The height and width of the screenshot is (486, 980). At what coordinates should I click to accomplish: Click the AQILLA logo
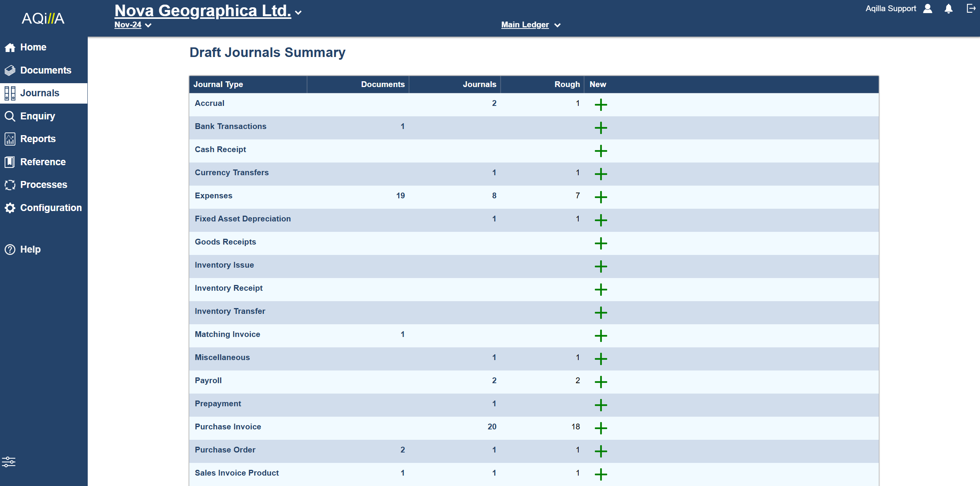pos(43,18)
